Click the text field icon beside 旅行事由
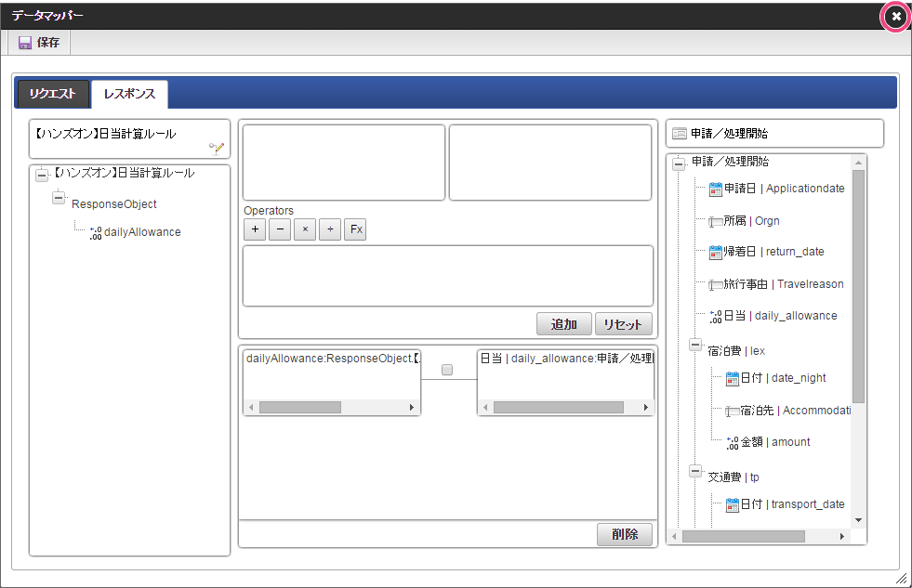This screenshot has height=588, width=912. pos(716,284)
